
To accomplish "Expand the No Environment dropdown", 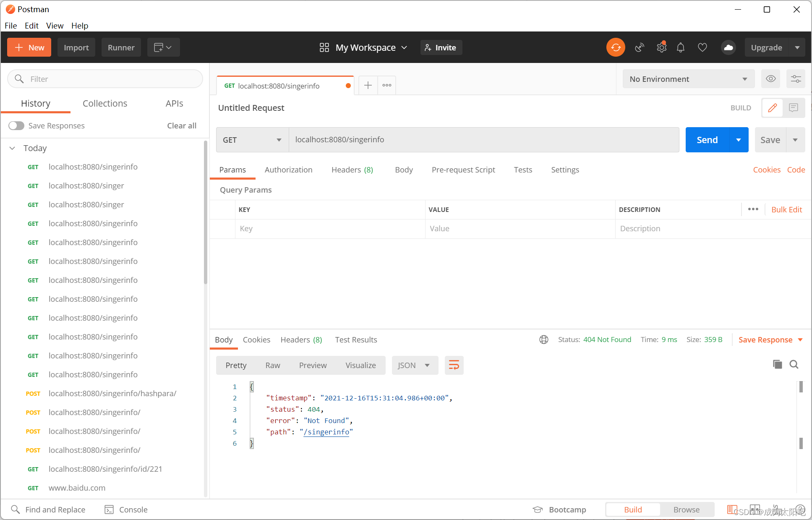I will (688, 79).
